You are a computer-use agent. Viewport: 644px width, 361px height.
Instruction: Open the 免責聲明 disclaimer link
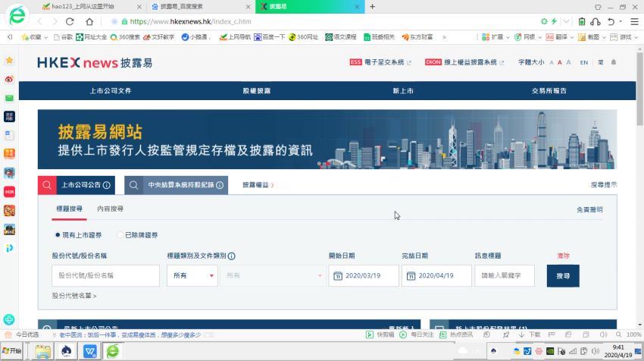[589, 209]
